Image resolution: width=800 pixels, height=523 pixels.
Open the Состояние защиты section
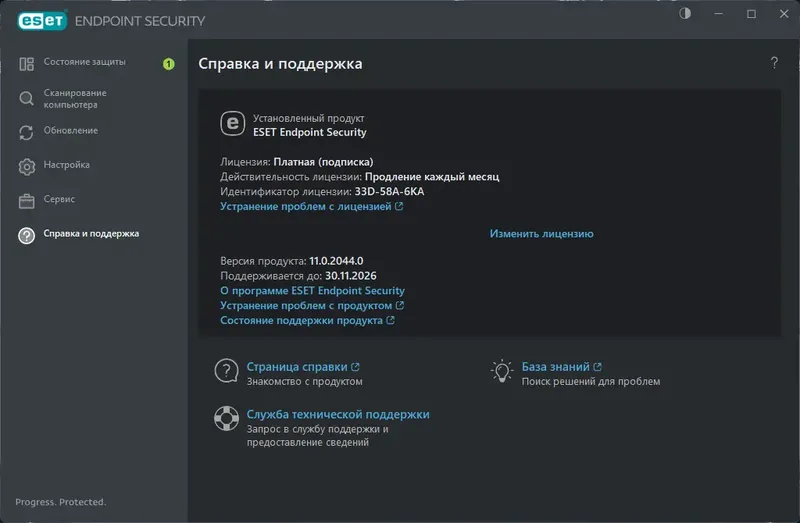point(85,62)
